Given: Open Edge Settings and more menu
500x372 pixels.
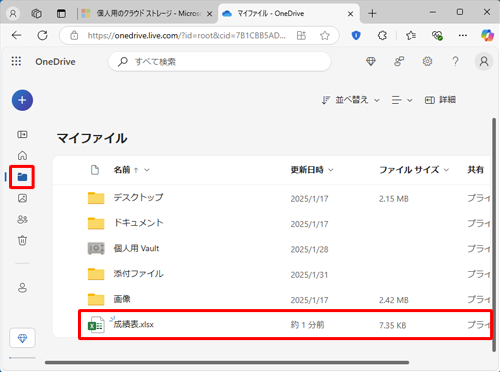Looking at the screenshot, I should coord(463,35).
